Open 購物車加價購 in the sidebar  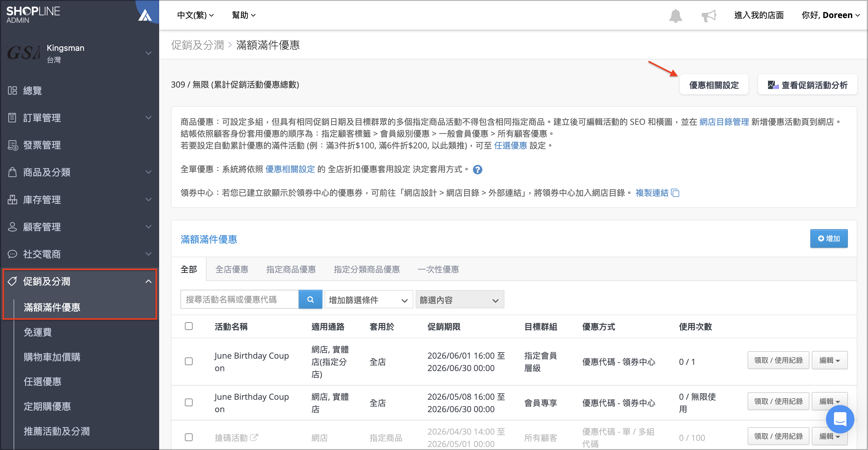coord(52,357)
